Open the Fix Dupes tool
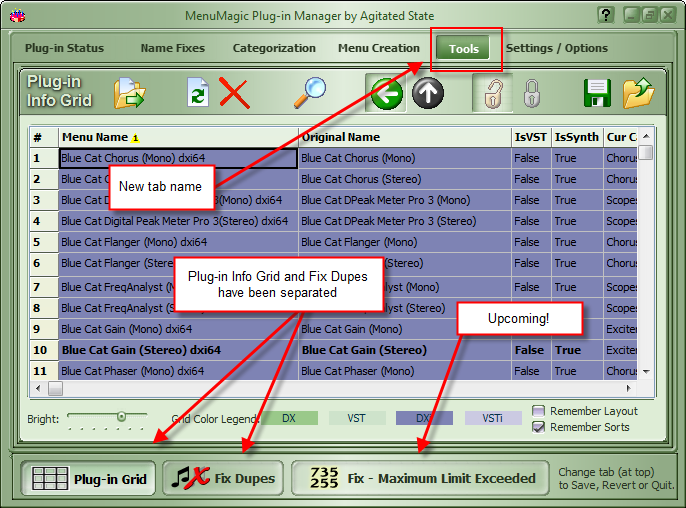The height and width of the screenshot is (508, 686). pos(223,478)
